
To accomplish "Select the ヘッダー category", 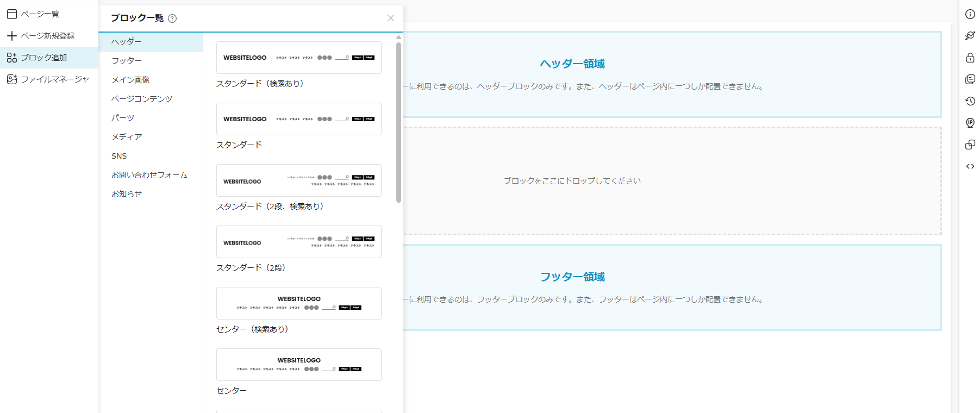I will tap(151, 42).
